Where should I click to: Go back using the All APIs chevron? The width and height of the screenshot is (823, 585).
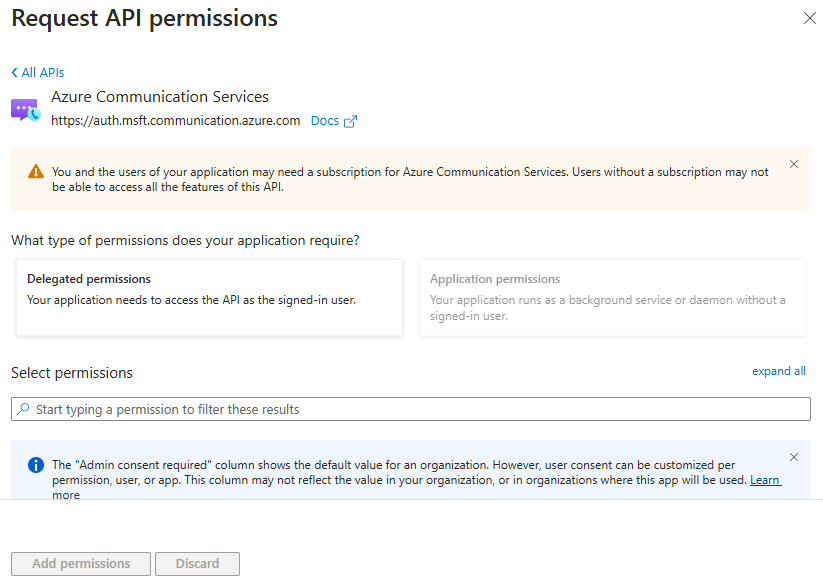tap(15, 72)
